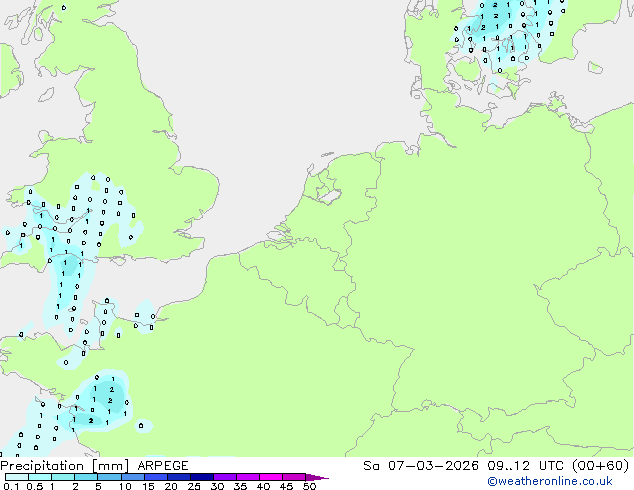
Task: Click the legend scale label '10'
Action: (125, 486)
